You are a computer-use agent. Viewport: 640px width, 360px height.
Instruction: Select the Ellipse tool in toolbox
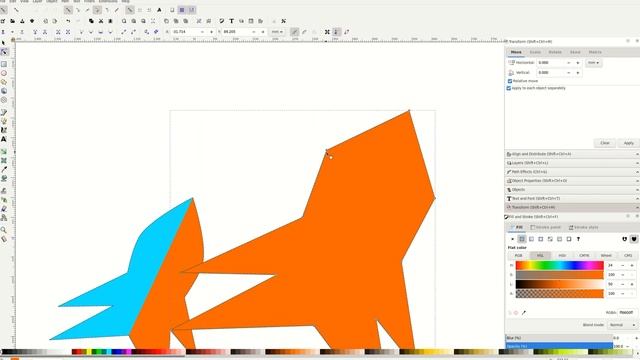point(4,73)
